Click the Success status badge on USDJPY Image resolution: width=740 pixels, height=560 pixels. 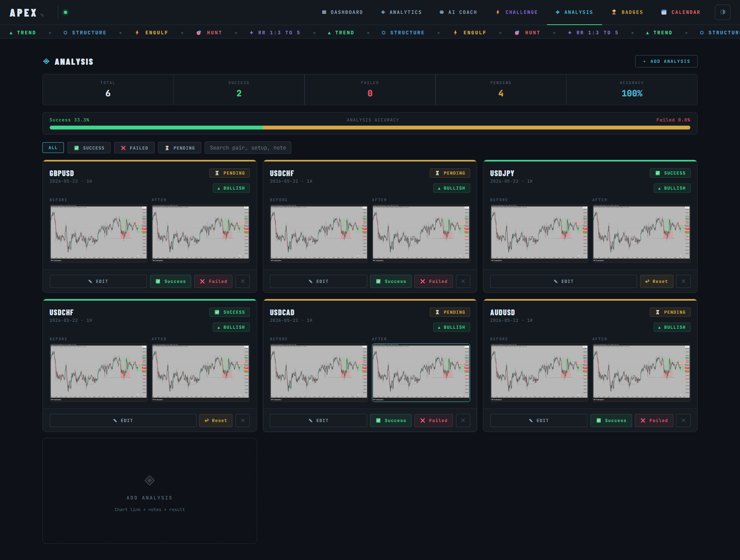tap(670, 173)
